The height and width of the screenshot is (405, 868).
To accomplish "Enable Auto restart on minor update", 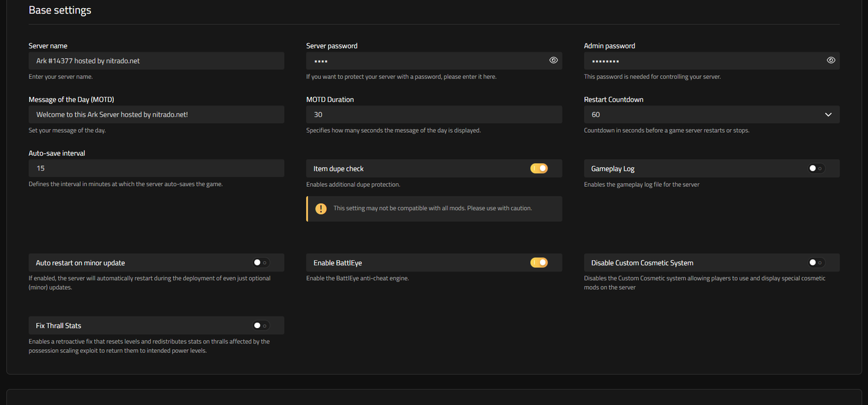I will click(x=261, y=262).
